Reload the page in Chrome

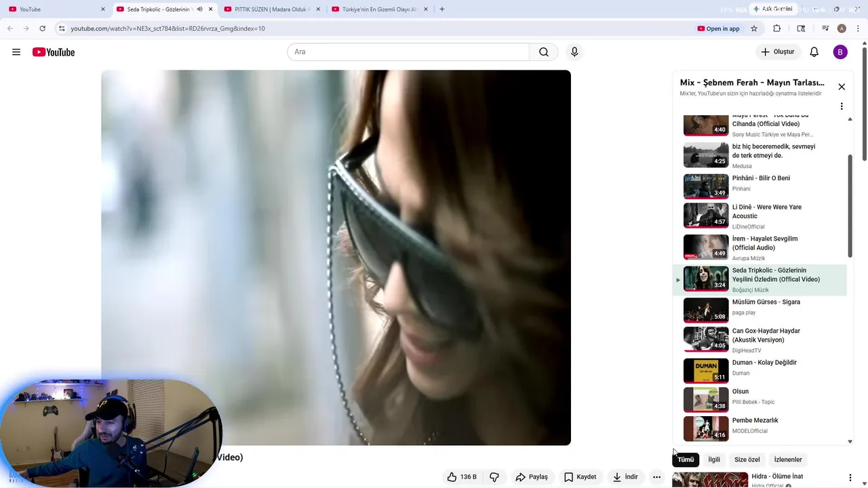(42, 28)
